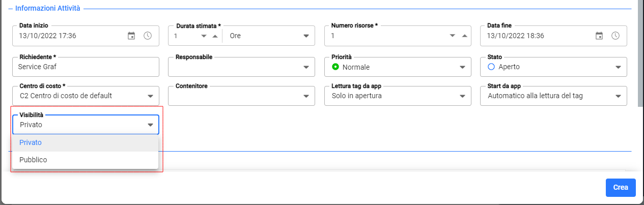This screenshot has width=644, height=205.
Task: Click the Richiedente field Service Graf
Action: point(86,67)
